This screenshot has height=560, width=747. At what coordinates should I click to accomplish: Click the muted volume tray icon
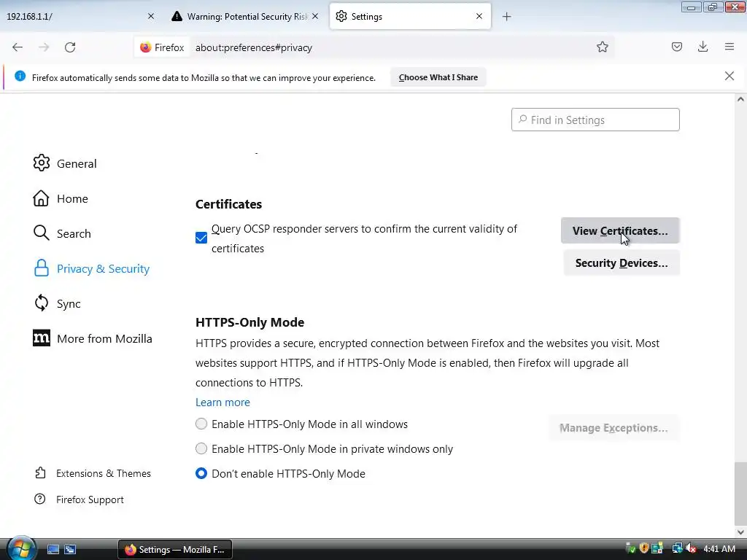pos(691,548)
